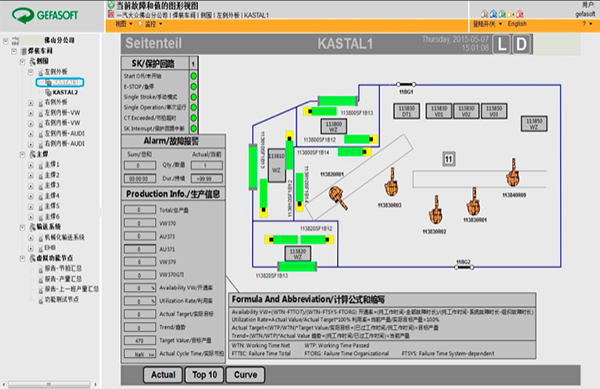600x389 pixels.
Task: Click the D button in header
Action: click(521, 44)
